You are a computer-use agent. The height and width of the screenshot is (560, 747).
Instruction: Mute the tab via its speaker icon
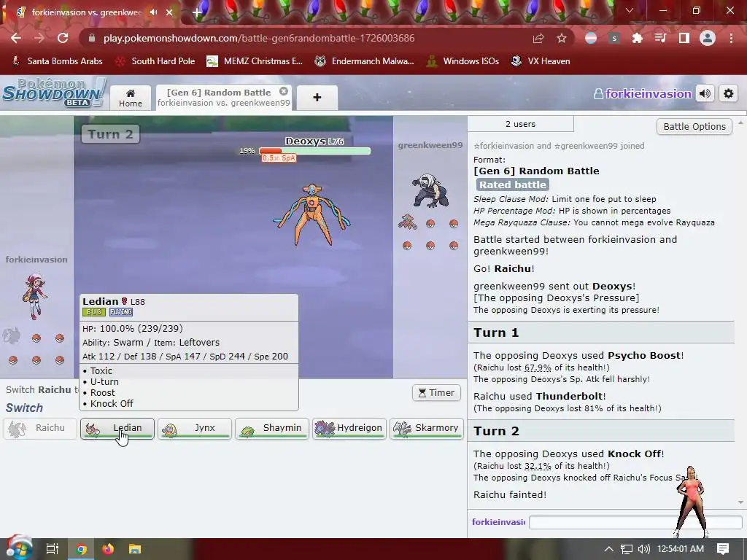click(x=153, y=12)
